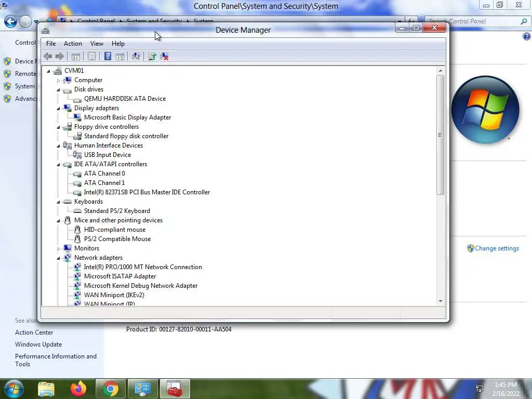The image size is (532, 399).
Task: Collapse the IDE ATA/ATAPI controllers category
Action: (x=58, y=165)
